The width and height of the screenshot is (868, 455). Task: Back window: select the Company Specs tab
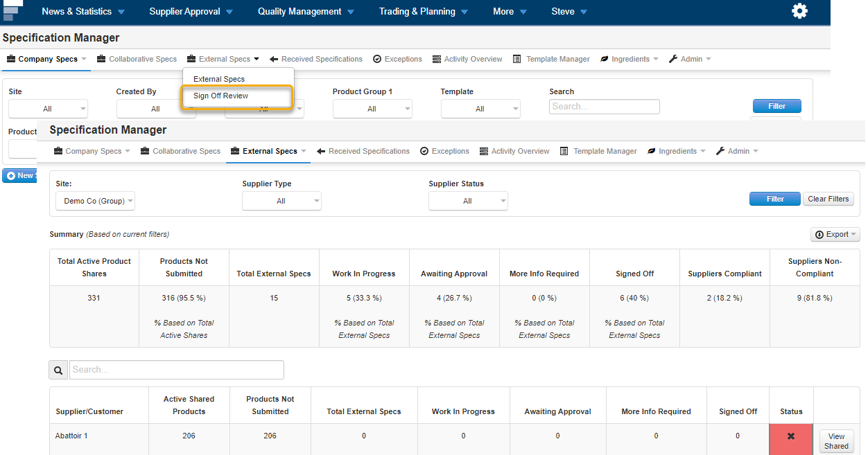click(x=46, y=59)
